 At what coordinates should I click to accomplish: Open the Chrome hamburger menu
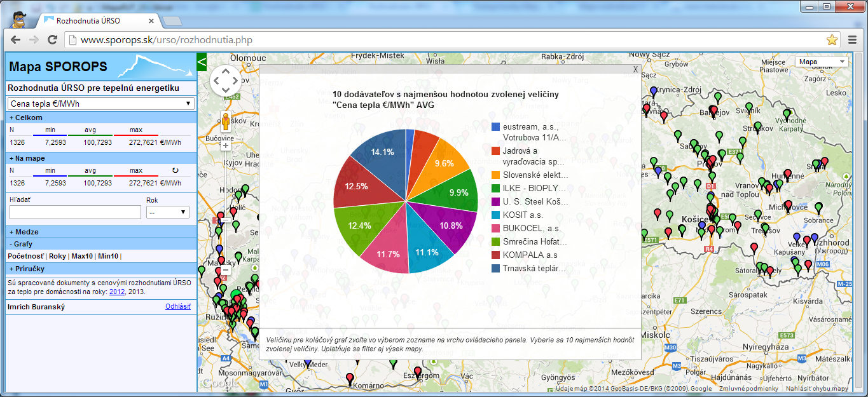tap(853, 40)
